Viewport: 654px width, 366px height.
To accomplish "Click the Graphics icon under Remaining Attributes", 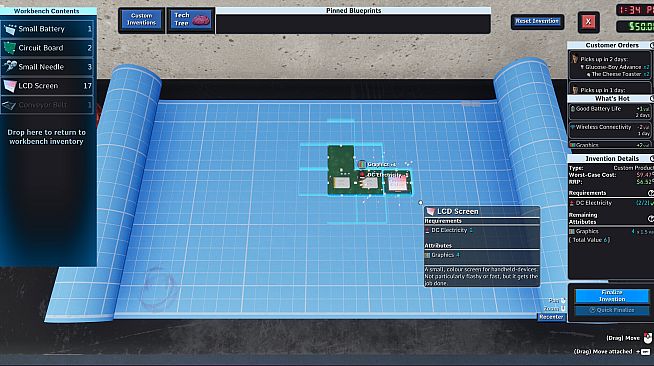I will click(x=572, y=231).
